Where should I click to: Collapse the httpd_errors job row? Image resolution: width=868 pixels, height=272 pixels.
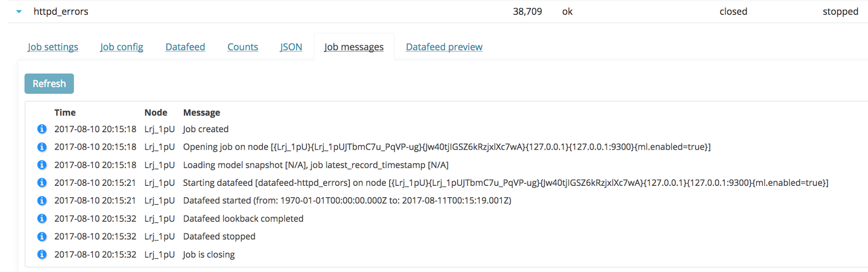coord(19,11)
